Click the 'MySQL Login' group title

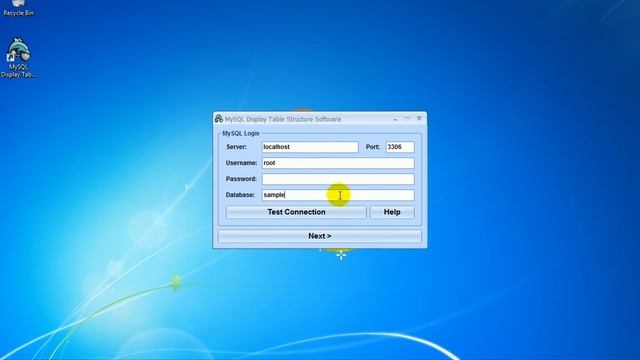241,133
